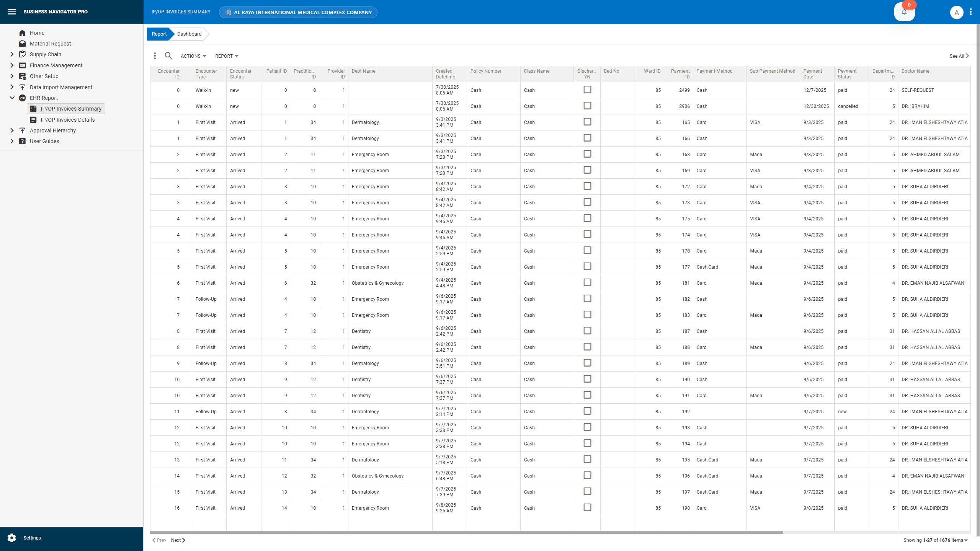
Task: Open the Actions dropdown
Action: 193,56
